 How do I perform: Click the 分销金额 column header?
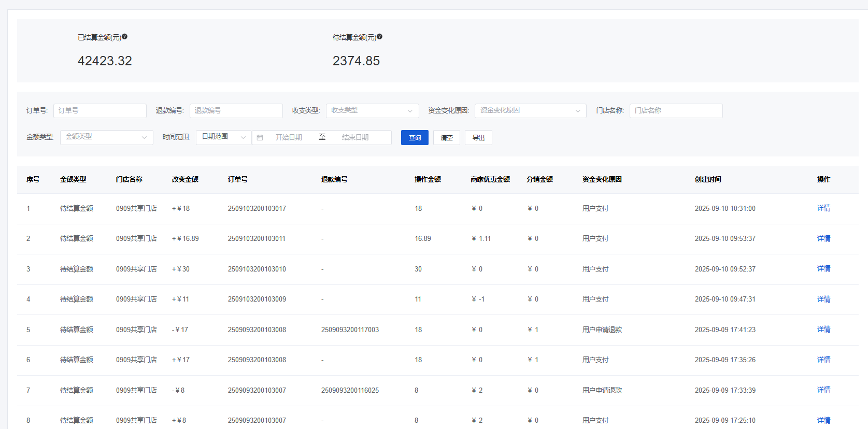(539, 179)
